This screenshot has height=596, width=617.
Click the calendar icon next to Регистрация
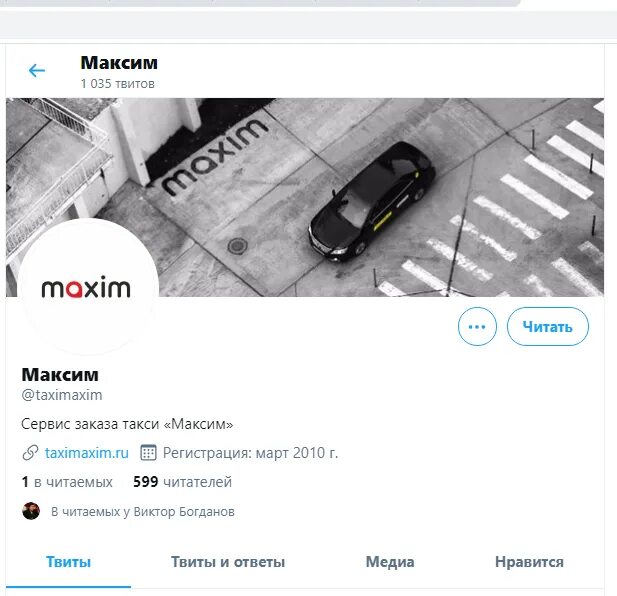(x=148, y=453)
